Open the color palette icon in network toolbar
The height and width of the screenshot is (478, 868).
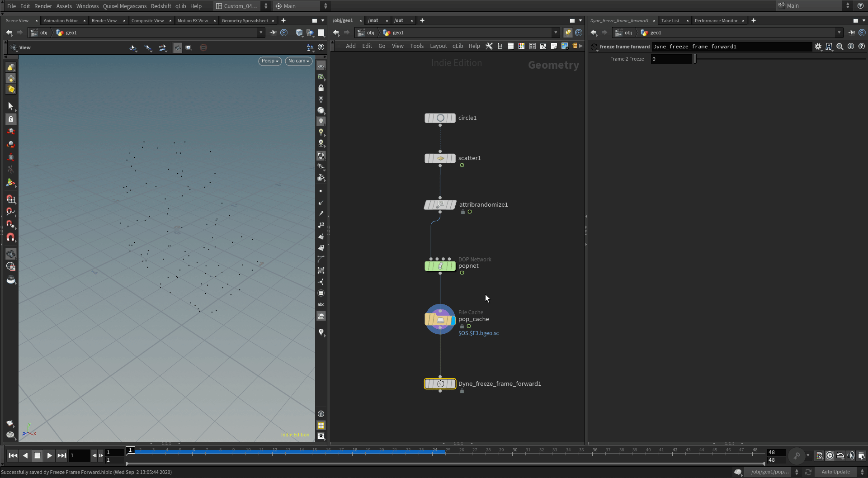click(521, 46)
